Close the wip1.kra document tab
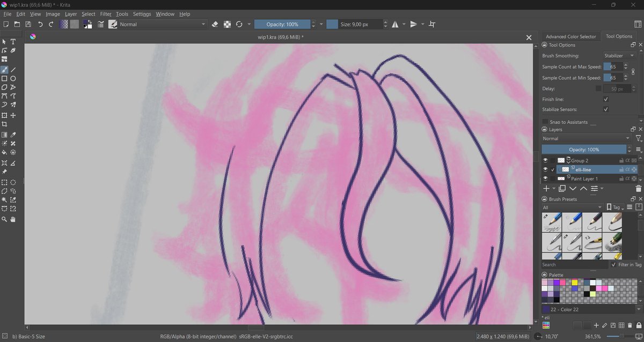This screenshot has width=644, height=342. [529, 38]
